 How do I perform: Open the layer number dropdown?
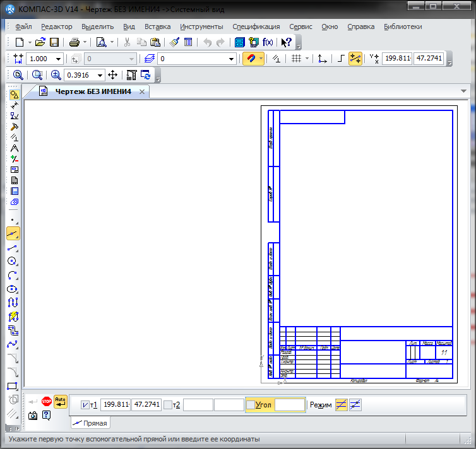point(232,59)
